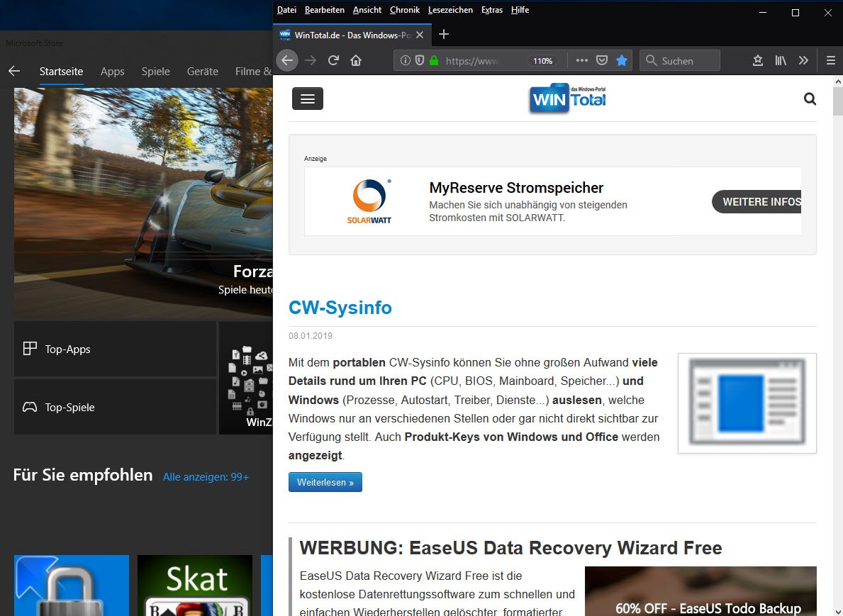Click the Firefox page vertical scrollbar thumb

click(837, 101)
